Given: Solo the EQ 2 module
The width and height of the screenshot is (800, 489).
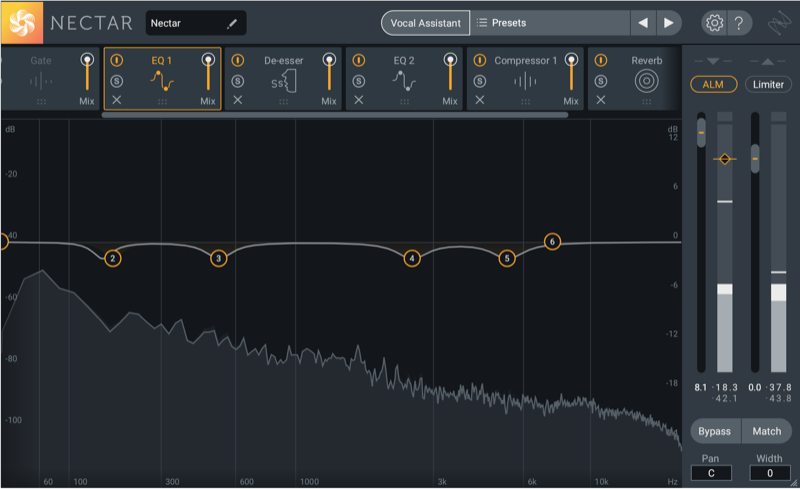Looking at the screenshot, I should pos(359,81).
